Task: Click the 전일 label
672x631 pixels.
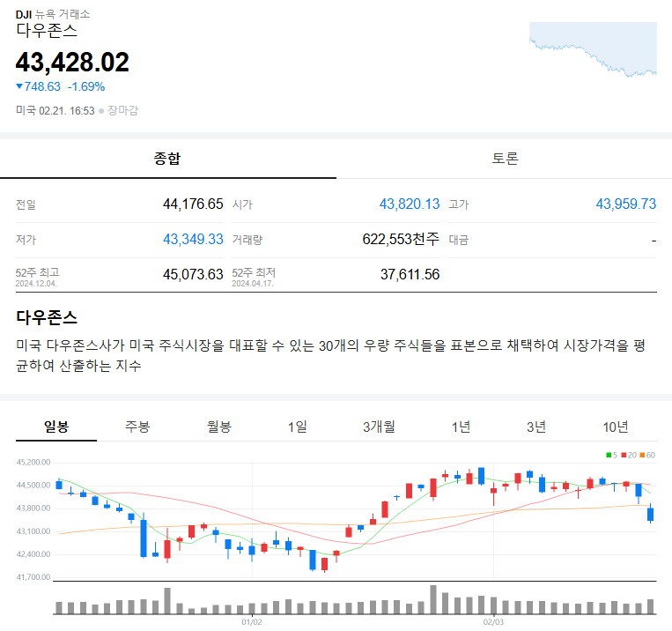Action: click(26, 204)
